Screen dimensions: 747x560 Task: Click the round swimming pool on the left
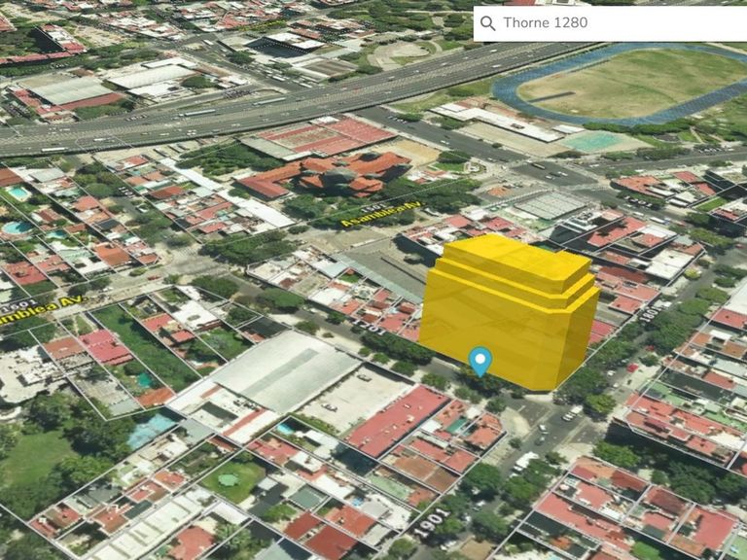[x=17, y=228]
